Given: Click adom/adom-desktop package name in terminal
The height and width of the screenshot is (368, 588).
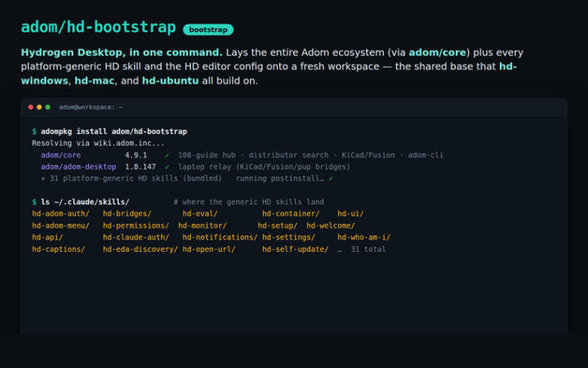Looking at the screenshot, I should click(78, 167).
